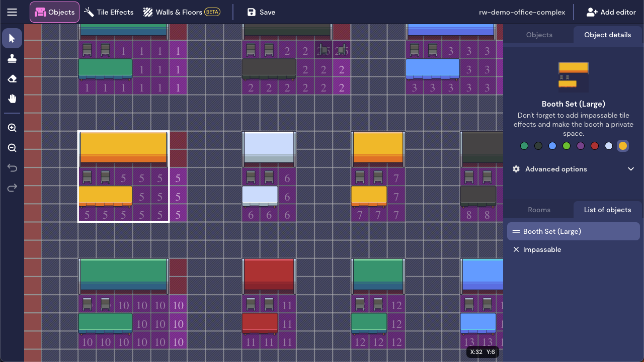Save the map
Viewport: 644px width, 362px height.
261,12
